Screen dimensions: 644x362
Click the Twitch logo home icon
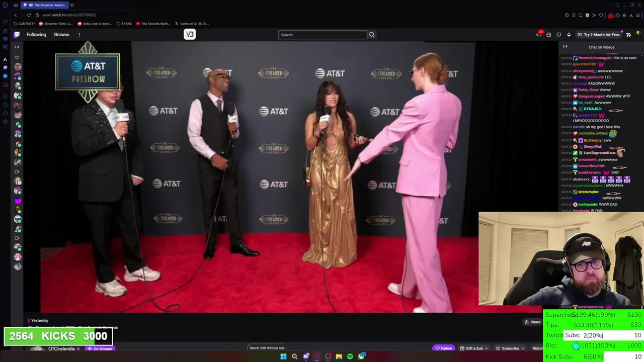[17, 35]
